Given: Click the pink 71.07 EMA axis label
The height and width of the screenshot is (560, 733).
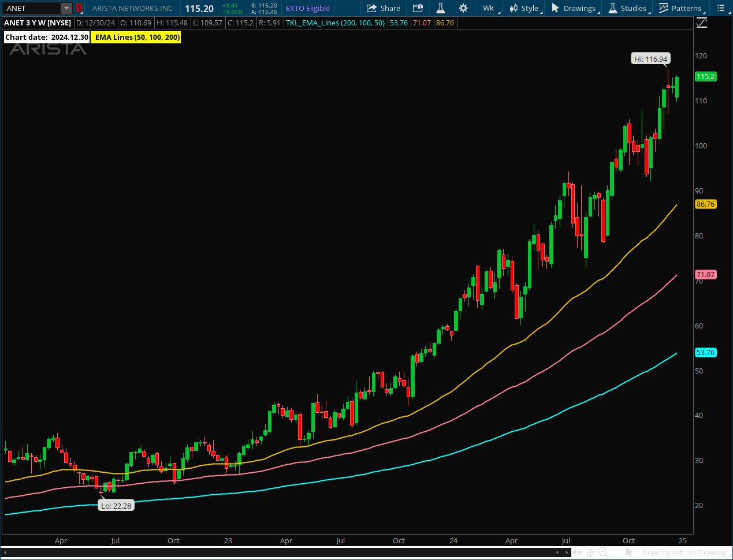Looking at the screenshot, I should pyautogui.click(x=705, y=275).
